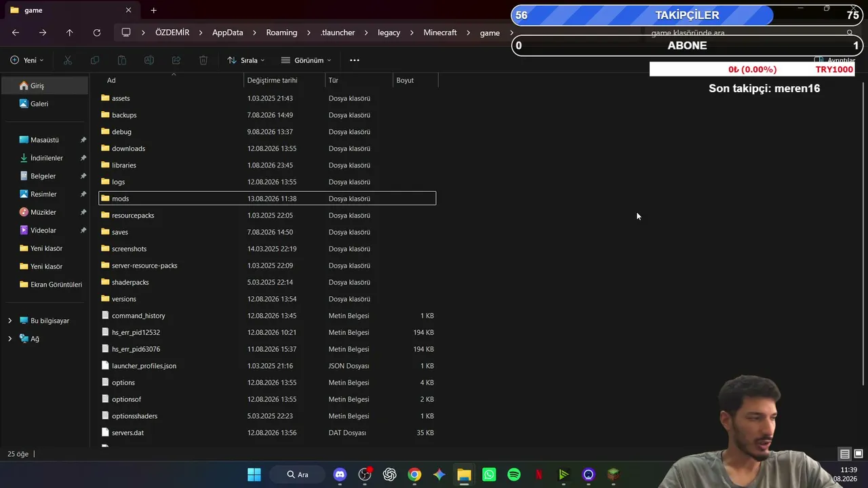Viewport: 868px width, 488px height.
Task: Click the Ara search box in taskbar
Action: tap(298, 474)
